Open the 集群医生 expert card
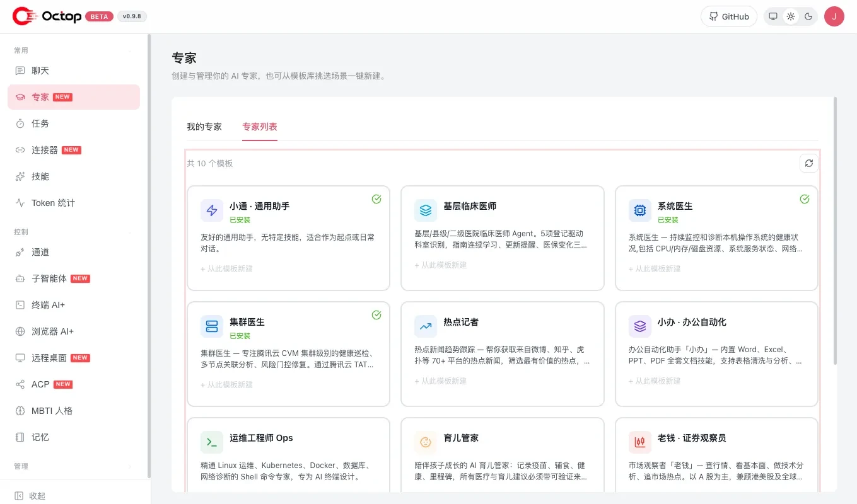857x504 pixels. [288, 354]
